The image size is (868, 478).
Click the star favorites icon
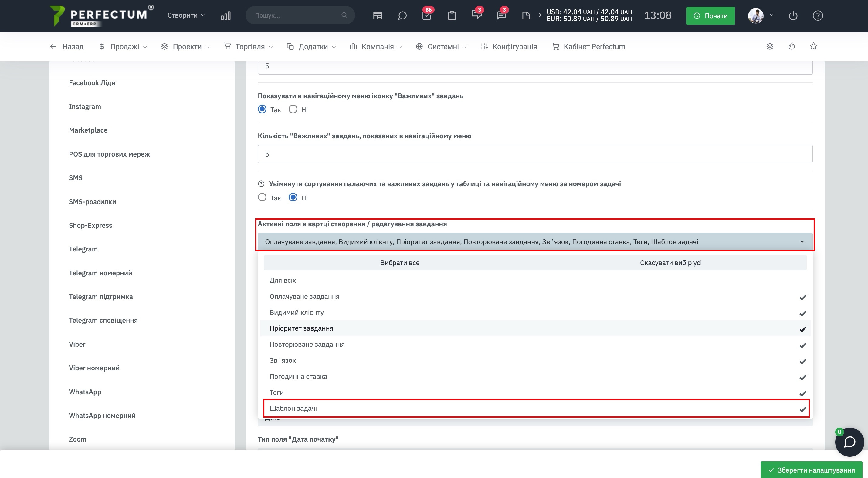[x=813, y=46]
